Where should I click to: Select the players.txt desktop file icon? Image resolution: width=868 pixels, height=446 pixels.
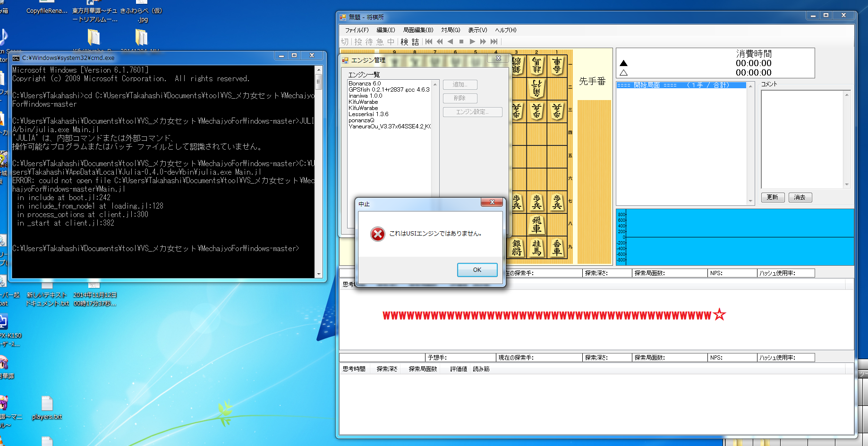click(x=47, y=408)
